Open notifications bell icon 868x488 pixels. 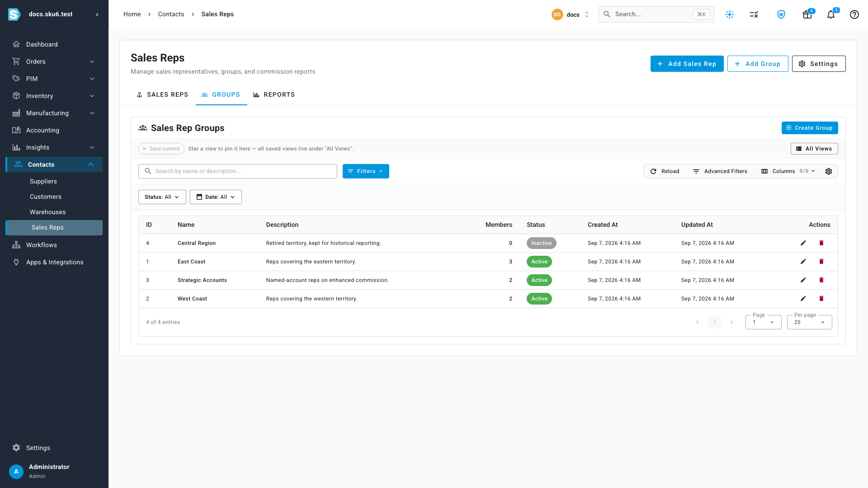831,14
